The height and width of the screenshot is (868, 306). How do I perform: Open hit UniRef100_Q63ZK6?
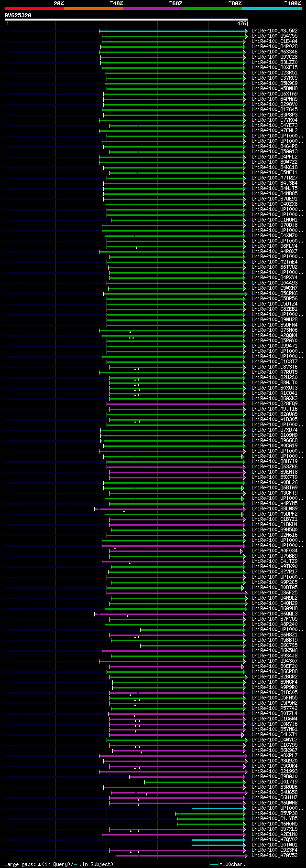click(x=274, y=466)
